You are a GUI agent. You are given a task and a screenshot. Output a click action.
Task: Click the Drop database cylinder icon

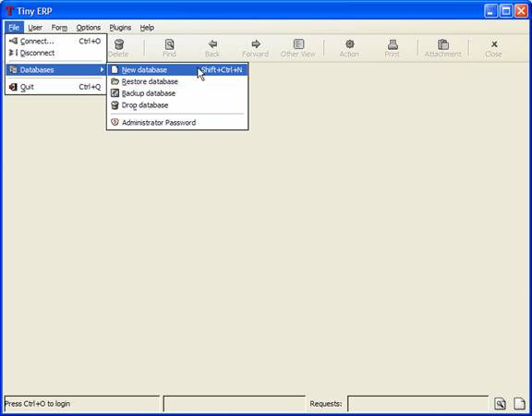[x=115, y=105]
